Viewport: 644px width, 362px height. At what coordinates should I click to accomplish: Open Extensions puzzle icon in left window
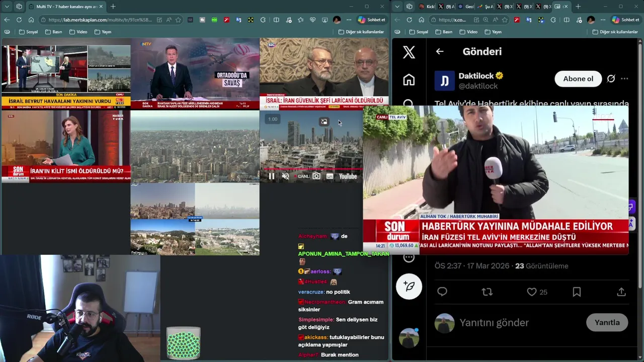pos(263,20)
